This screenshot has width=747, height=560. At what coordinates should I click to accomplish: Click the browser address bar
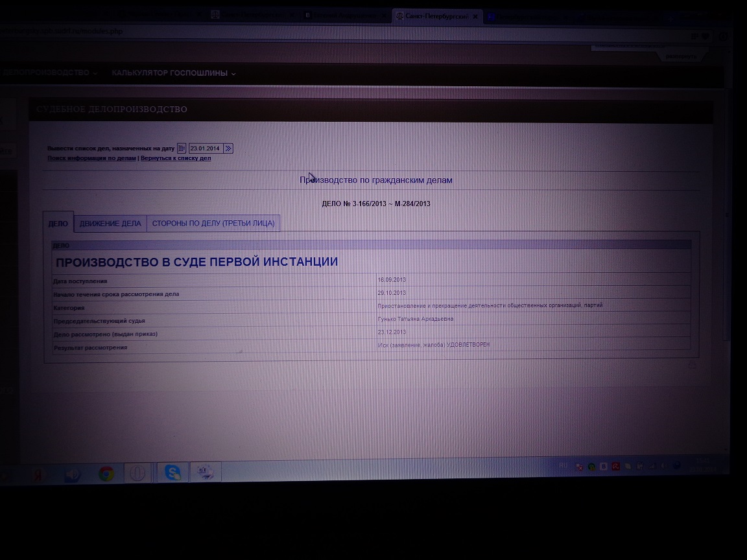click(324, 32)
